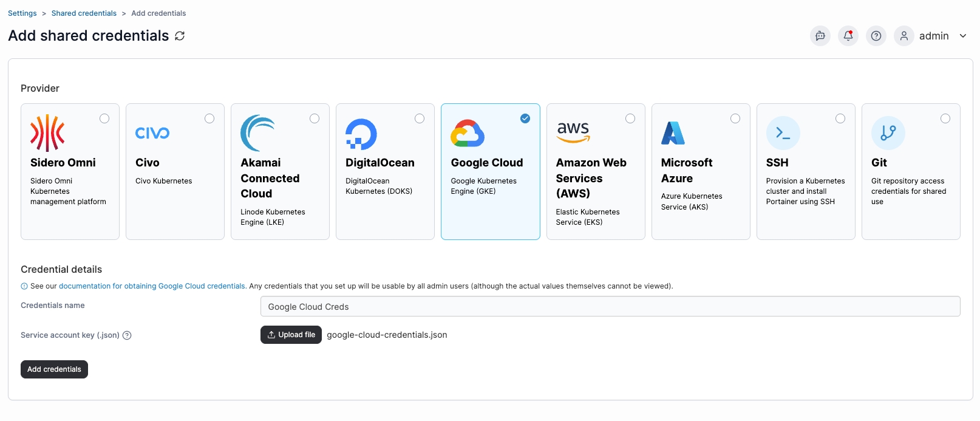
Task: Click the Git branch icon
Action: 888,133
